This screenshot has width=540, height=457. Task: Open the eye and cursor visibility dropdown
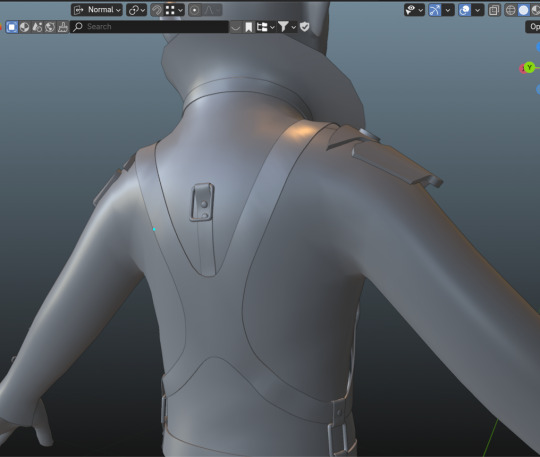(x=414, y=10)
